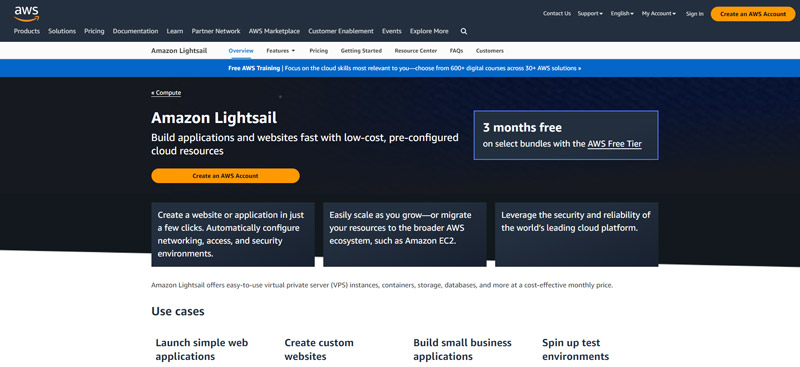This screenshot has height=367, width=800.
Task: Open Customer Enablement menu
Action: (x=341, y=31)
